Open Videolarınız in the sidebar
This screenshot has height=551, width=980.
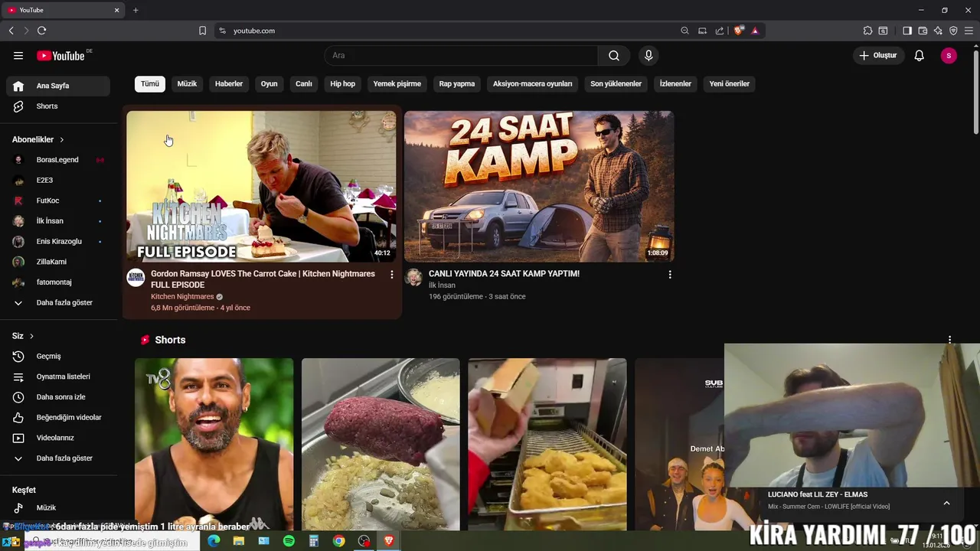(x=58, y=438)
